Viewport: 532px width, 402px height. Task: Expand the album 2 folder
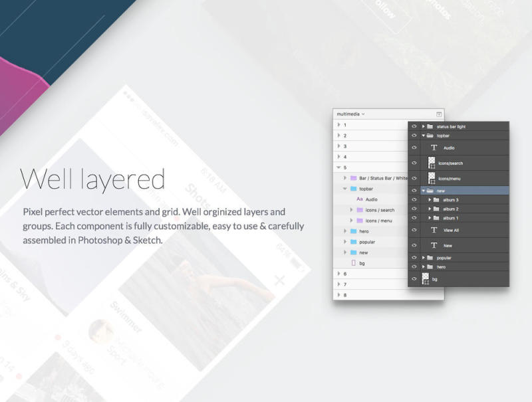(430, 209)
